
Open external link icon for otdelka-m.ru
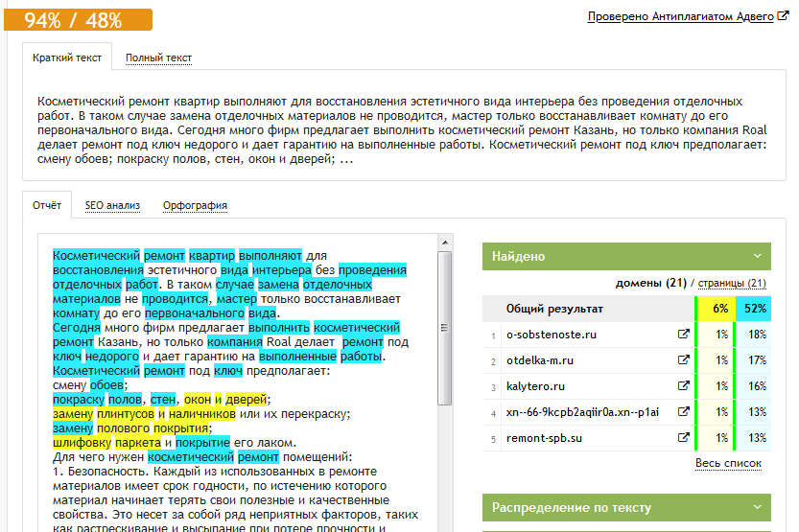click(683, 360)
